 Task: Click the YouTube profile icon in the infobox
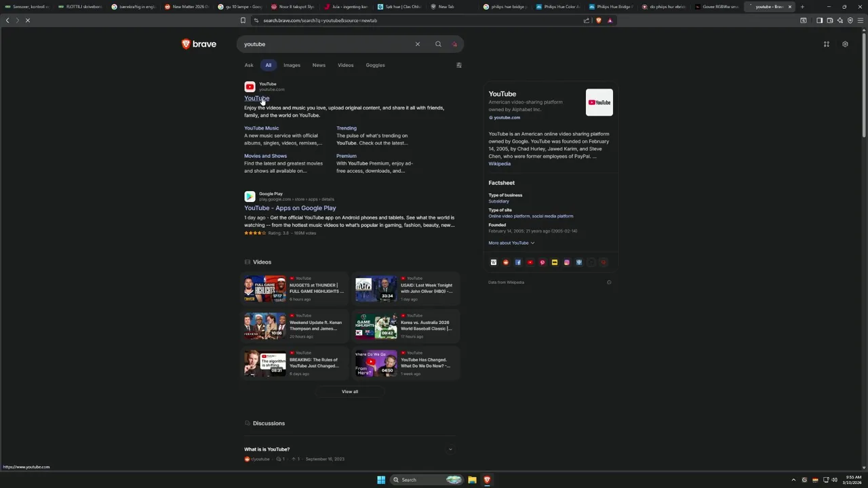coord(530,262)
